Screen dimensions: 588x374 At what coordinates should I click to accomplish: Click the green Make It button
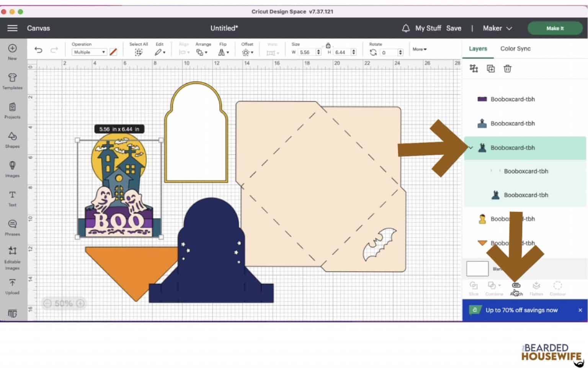(555, 28)
